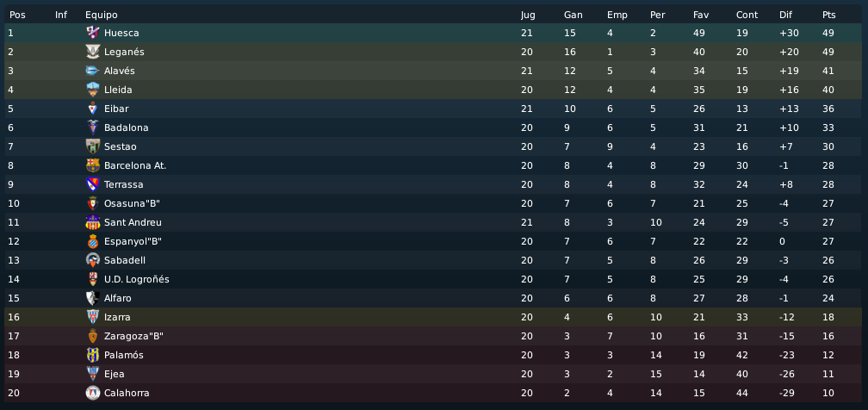Select the Barcelona At. club badge

(92, 165)
